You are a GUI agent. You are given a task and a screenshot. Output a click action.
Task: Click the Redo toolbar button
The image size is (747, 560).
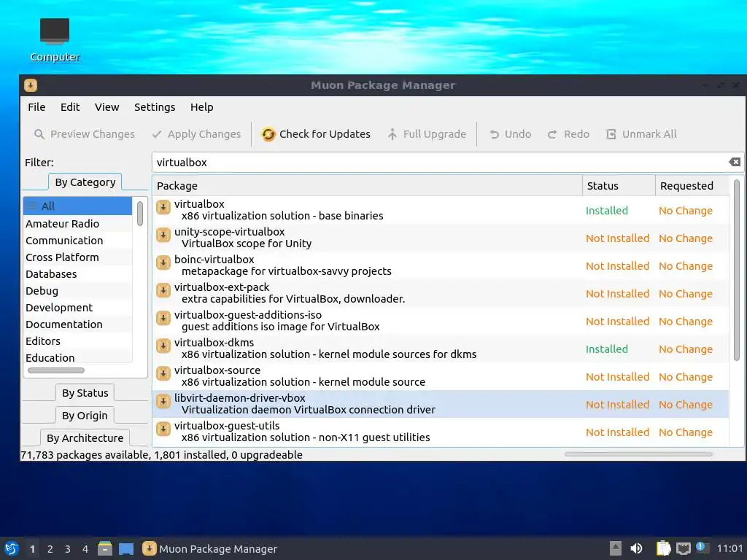pos(568,134)
